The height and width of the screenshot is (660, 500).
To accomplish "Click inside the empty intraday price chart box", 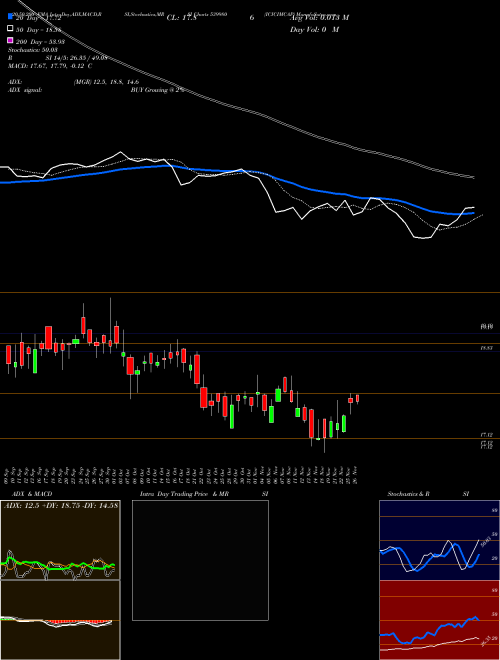I will click(x=200, y=560).
